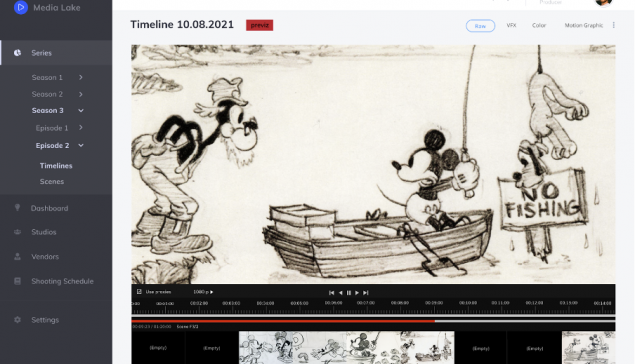Screen dimensions: 635x364
Task: Open the 1080p resolution dropdown
Action: tap(203, 292)
